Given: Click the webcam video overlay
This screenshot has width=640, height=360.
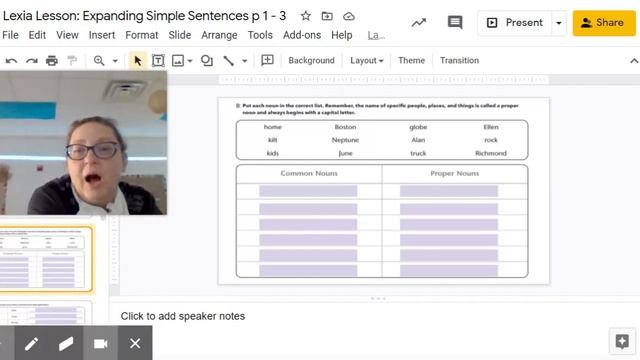Looking at the screenshot, I should click(x=83, y=143).
